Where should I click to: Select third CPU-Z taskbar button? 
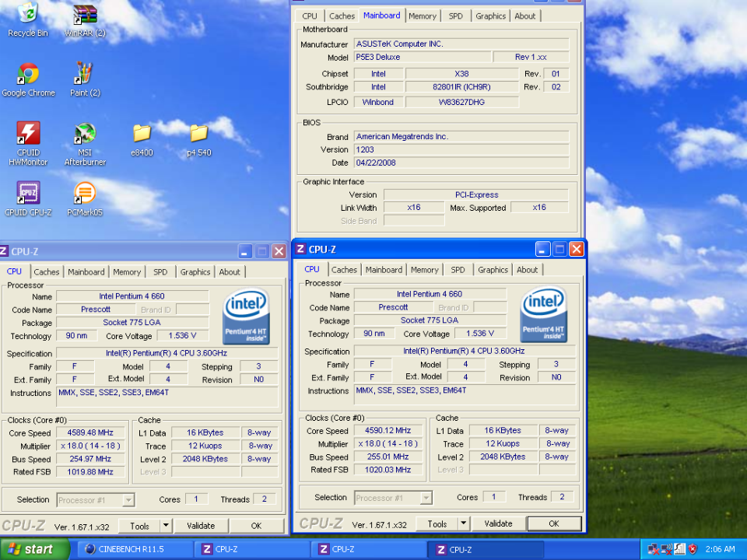point(486,549)
